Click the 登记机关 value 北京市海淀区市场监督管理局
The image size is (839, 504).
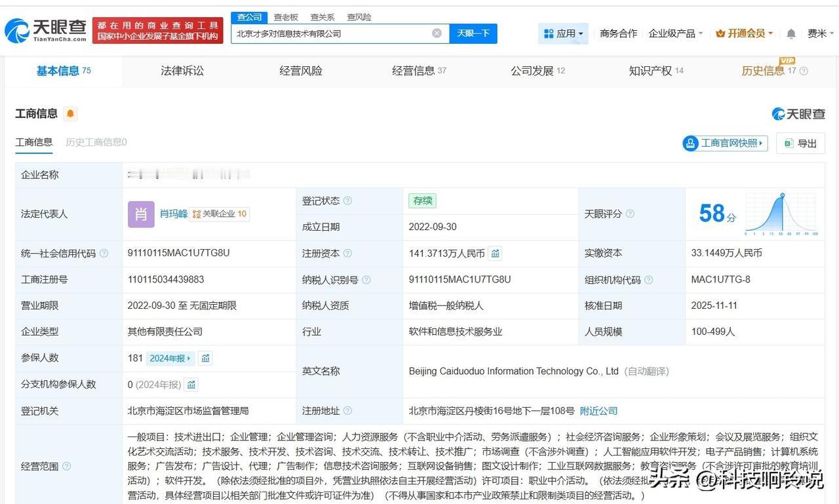[x=188, y=411]
